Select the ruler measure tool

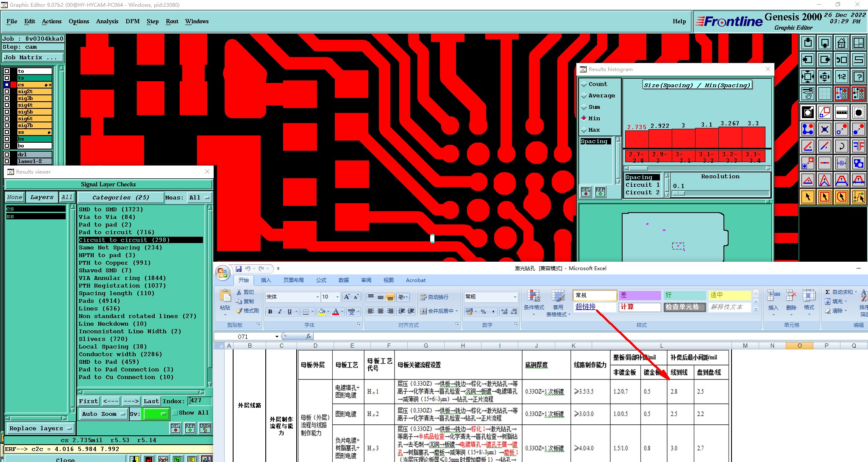click(841, 112)
